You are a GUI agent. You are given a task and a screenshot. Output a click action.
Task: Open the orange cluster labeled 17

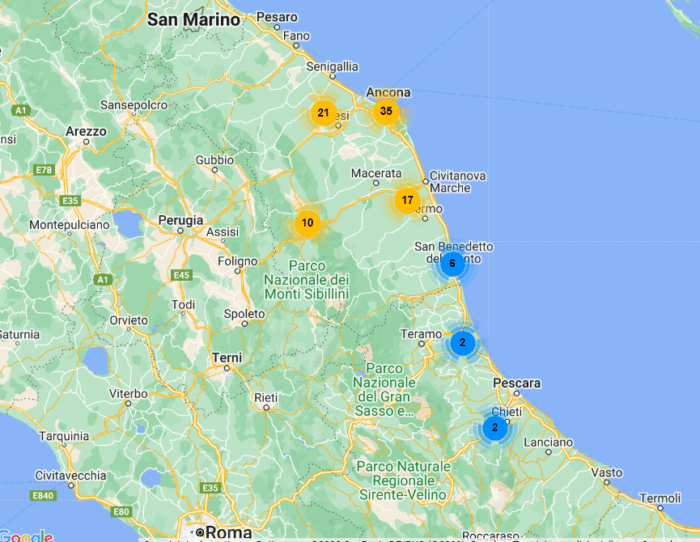406,200
